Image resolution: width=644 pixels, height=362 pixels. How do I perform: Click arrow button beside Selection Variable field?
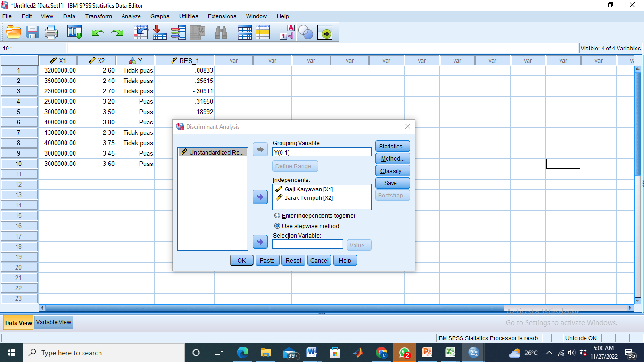[260, 242]
